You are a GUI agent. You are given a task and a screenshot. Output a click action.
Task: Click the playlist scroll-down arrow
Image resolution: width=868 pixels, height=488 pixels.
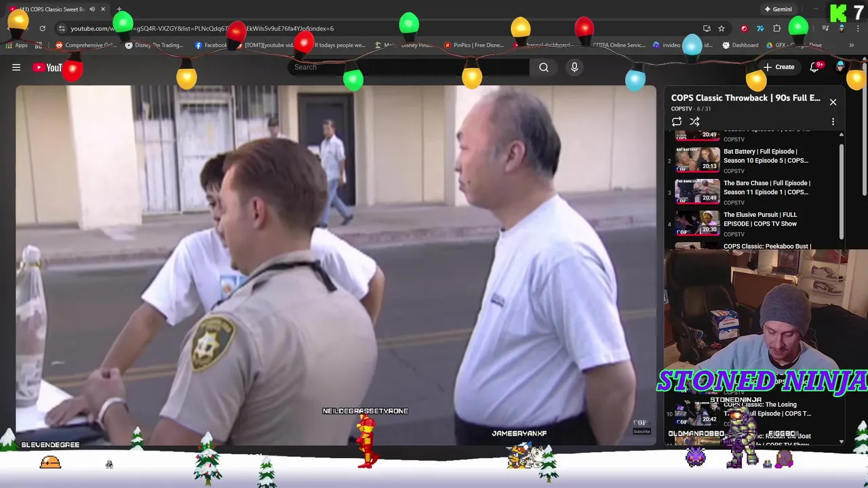pyautogui.click(x=842, y=441)
